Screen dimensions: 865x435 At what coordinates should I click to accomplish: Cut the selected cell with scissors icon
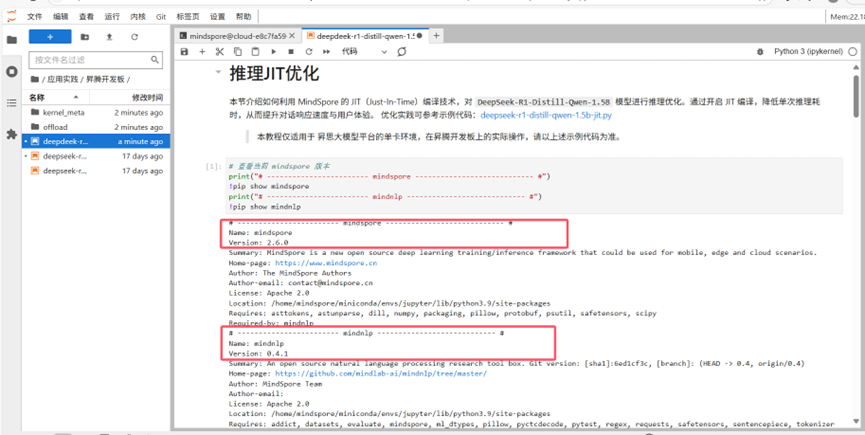(220, 52)
